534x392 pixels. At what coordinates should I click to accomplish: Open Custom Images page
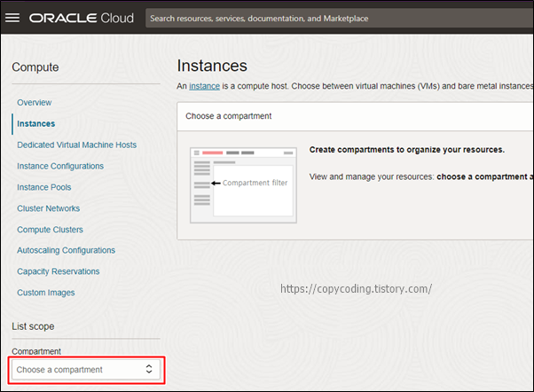pos(46,293)
